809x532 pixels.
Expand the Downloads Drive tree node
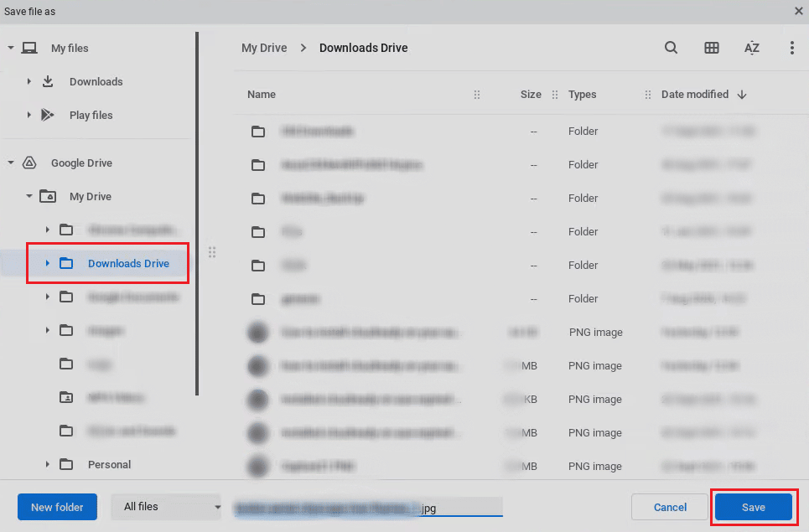pos(48,263)
